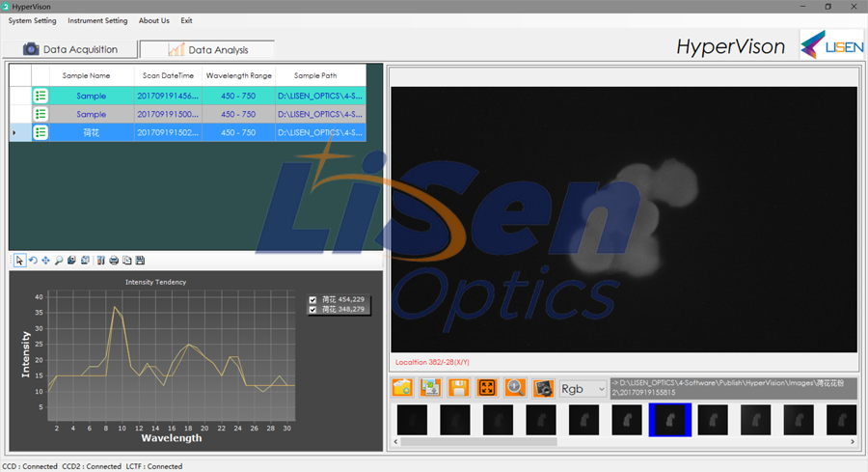This screenshot has height=472, width=868.
Task: Activate the chart zoom magnifier tool
Action: tap(59, 261)
